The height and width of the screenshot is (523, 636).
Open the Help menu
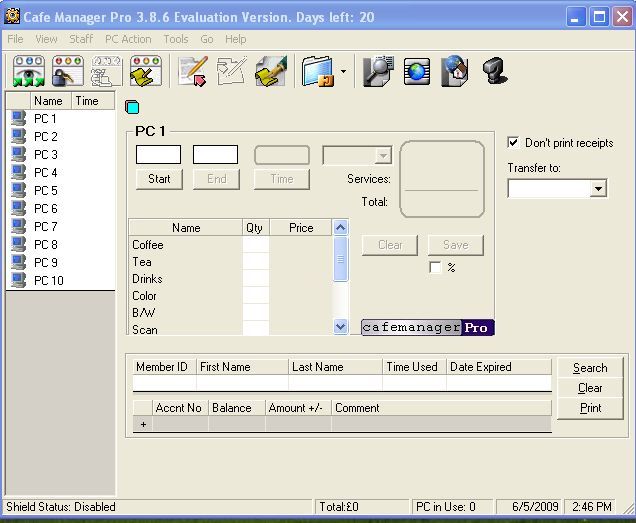(x=236, y=39)
